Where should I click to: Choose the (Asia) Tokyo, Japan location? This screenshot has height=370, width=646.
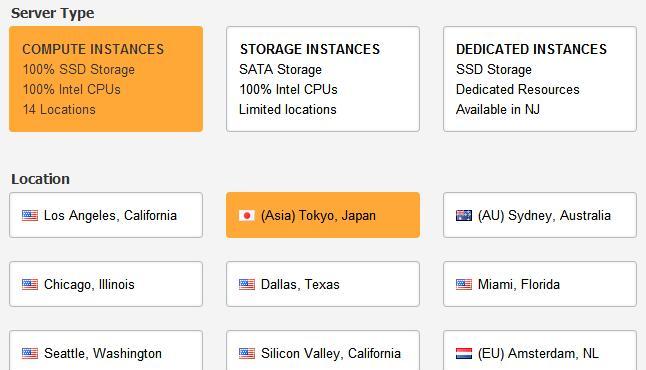click(323, 215)
